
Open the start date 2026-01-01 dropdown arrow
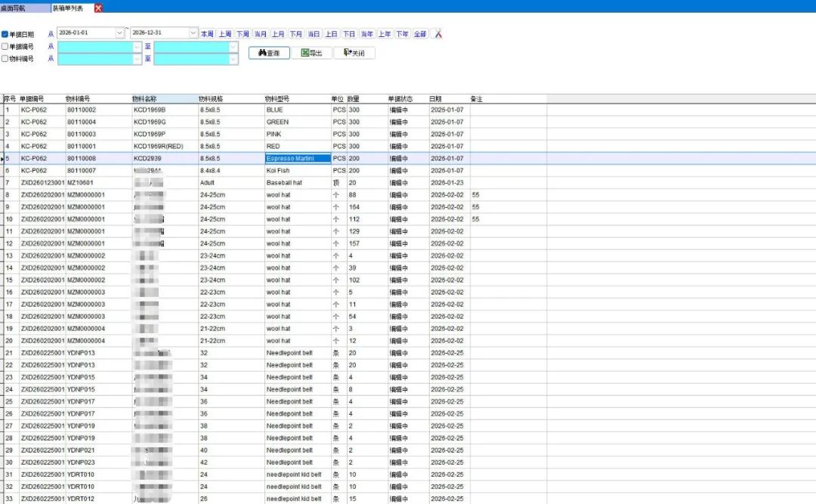[x=119, y=32]
